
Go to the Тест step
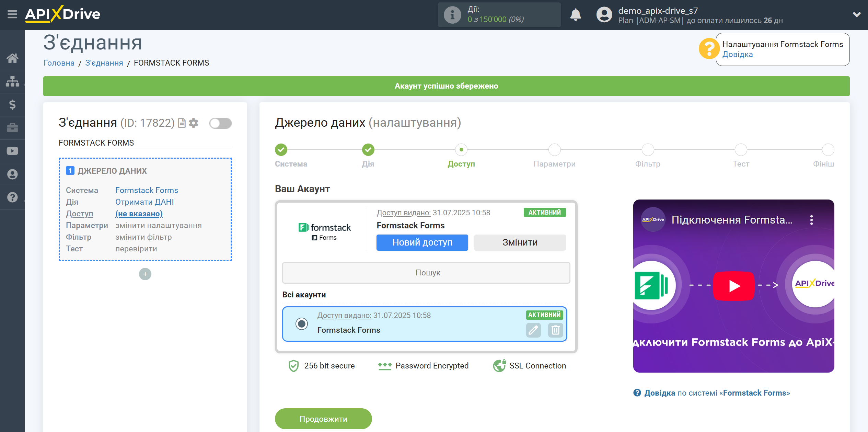tap(741, 150)
